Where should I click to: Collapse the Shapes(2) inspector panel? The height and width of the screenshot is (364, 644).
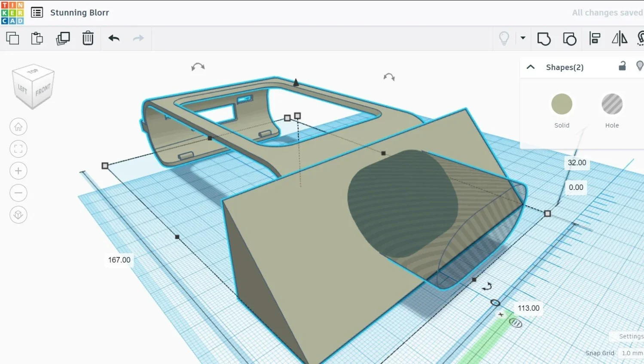pyautogui.click(x=531, y=67)
